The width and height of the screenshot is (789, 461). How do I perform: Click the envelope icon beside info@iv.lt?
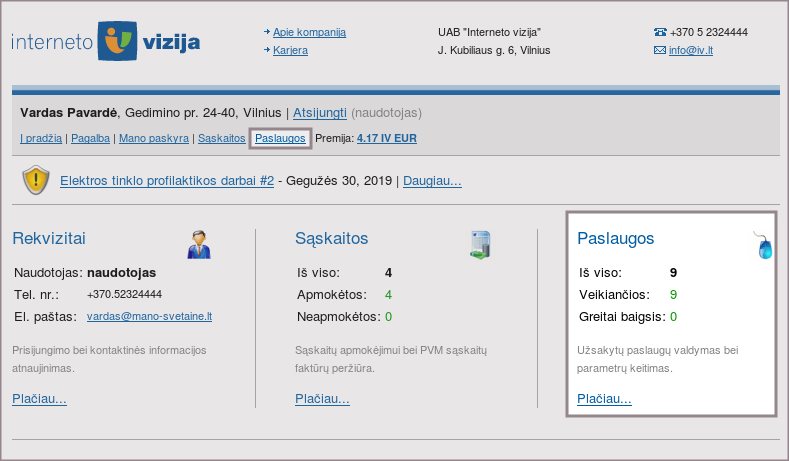coord(659,50)
